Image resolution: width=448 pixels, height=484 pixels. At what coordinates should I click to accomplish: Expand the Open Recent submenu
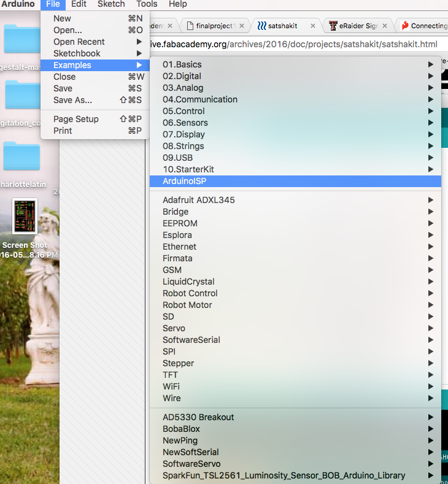tap(95, 42)
